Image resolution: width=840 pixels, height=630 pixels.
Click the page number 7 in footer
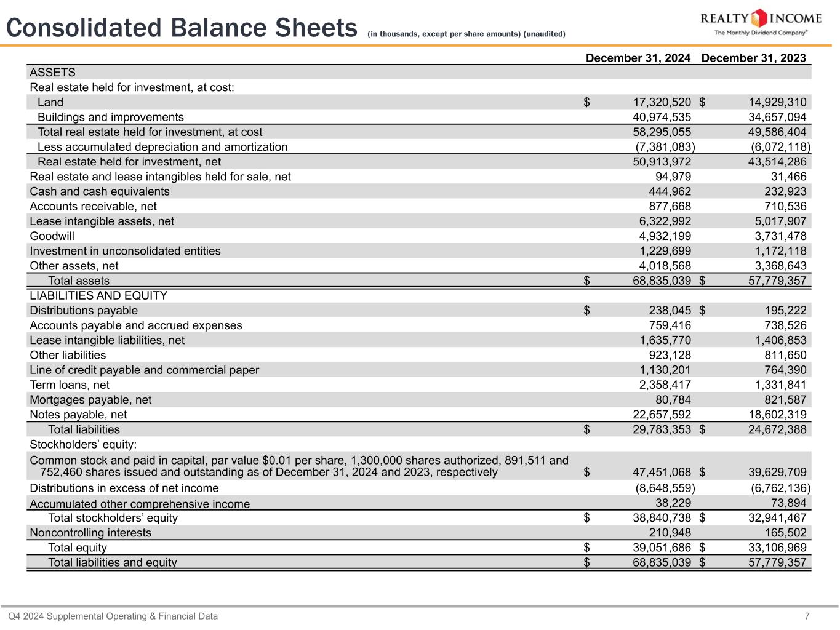(x=824, y=616)
